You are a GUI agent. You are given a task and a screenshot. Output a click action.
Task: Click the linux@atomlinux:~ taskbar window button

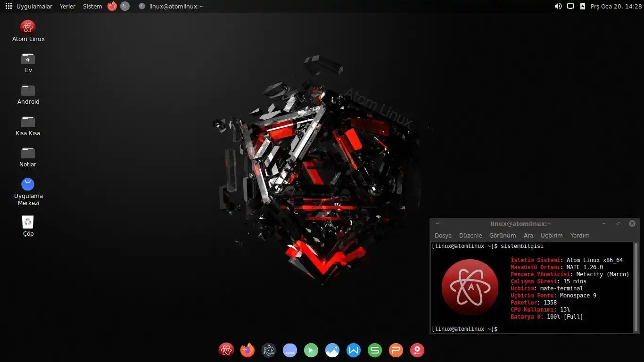coord(171,6)
